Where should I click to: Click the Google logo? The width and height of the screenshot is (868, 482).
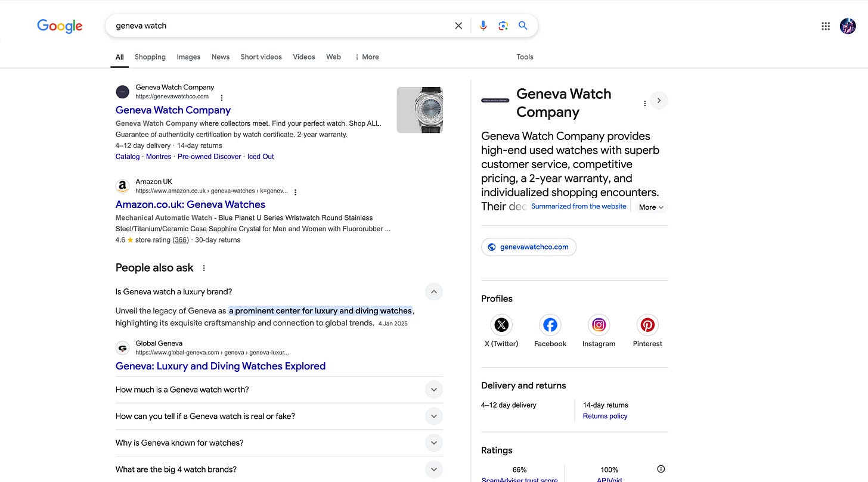tap(60, 26)
